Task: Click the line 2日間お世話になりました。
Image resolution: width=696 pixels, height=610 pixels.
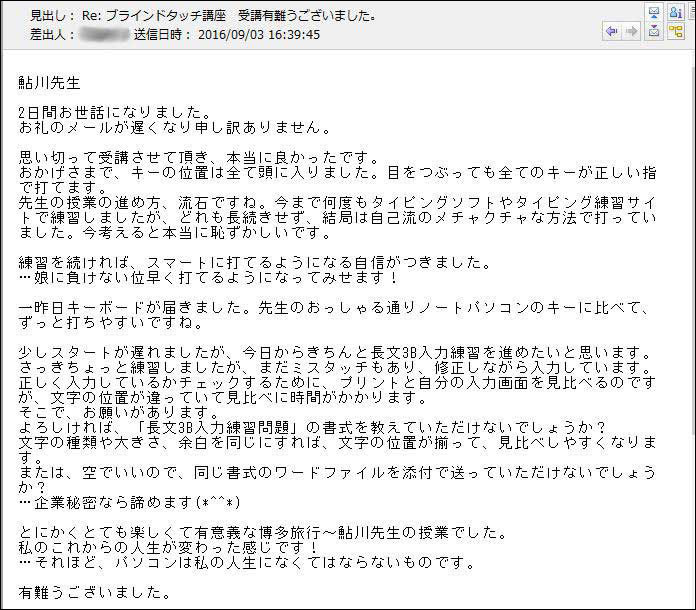Action: (115, 113)
